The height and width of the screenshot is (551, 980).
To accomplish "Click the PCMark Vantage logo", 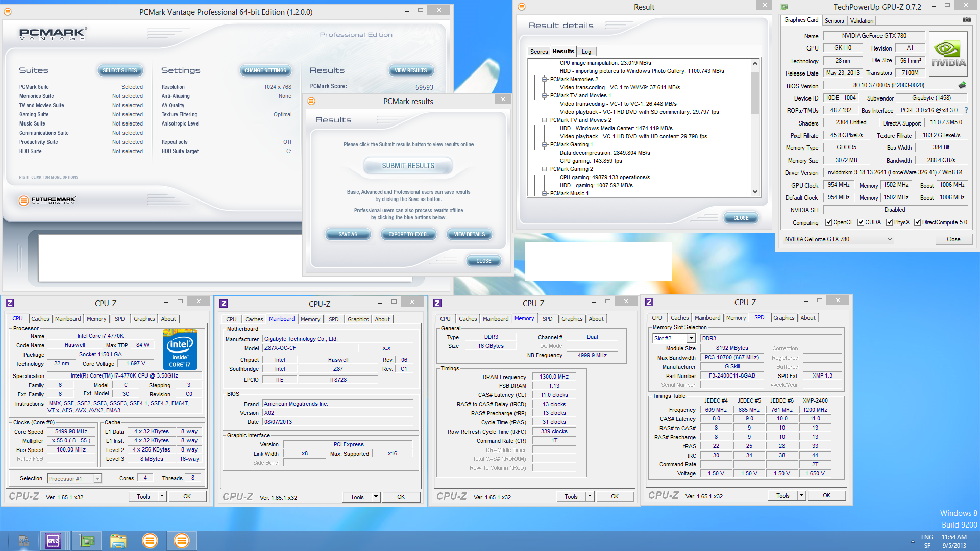I will 53,34.
